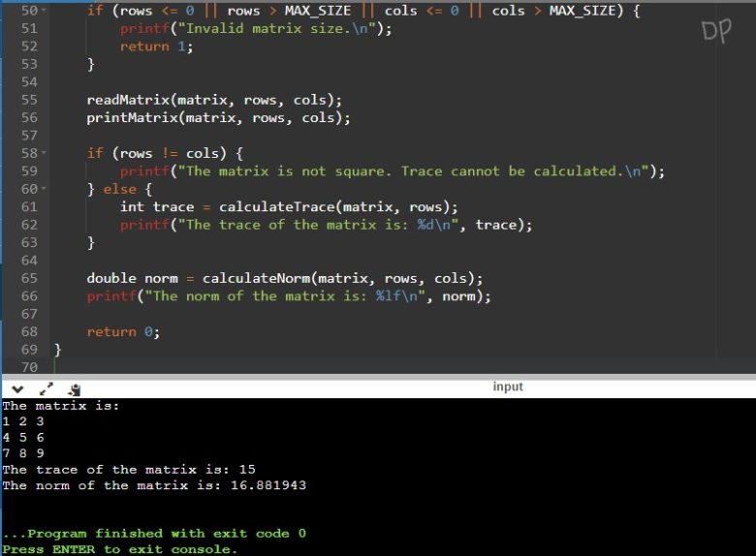This screenshot has width=756, height=556.
Task: Click console value '16.881943'
Action: tap(268, 485)
